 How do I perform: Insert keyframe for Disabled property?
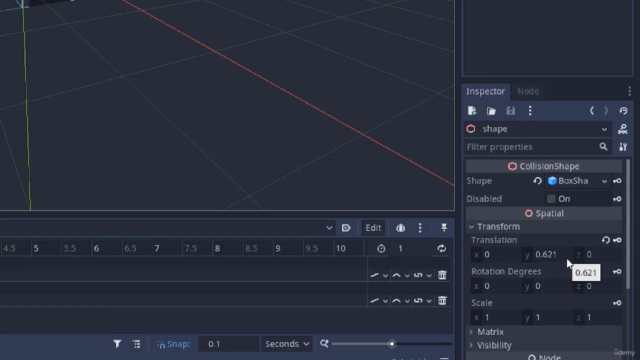pyautogui.click(x=617, y=199)
